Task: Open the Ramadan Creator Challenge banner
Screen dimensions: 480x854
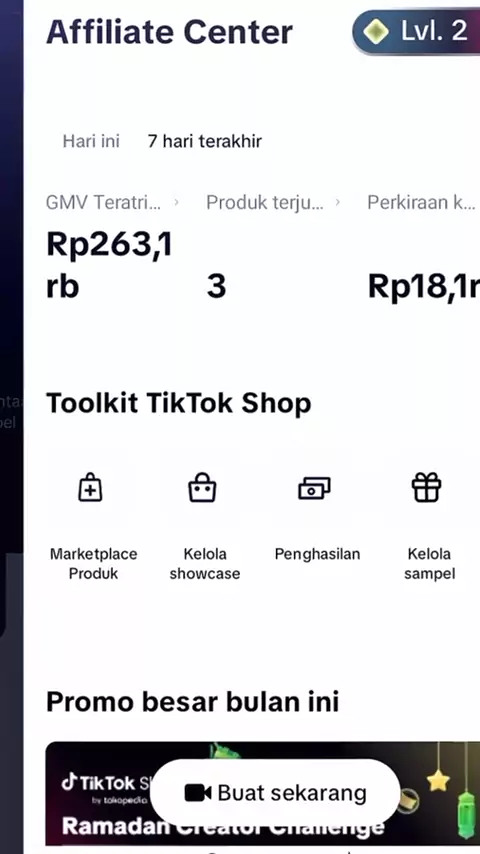Action: click(263, 794)
